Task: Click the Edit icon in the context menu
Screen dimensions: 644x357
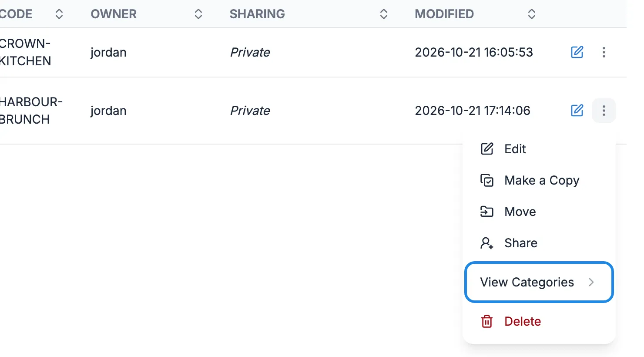Action: pos(487,149)
